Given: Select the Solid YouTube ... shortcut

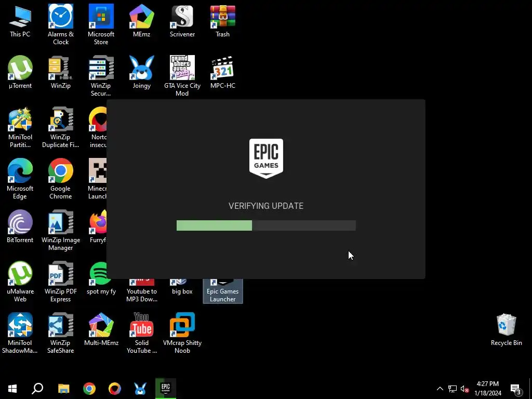Looking at the screenshot, I should (142, 333).
